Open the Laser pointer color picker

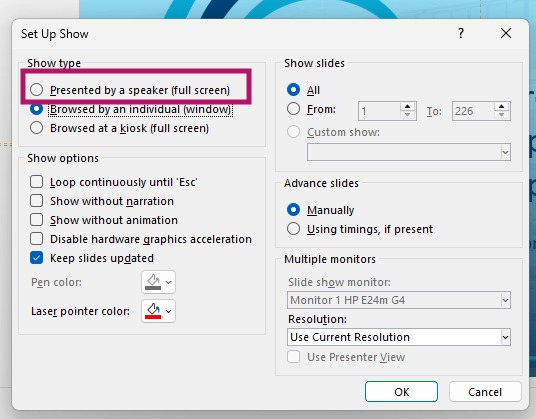pyautogui.click(x=158, y=311)
